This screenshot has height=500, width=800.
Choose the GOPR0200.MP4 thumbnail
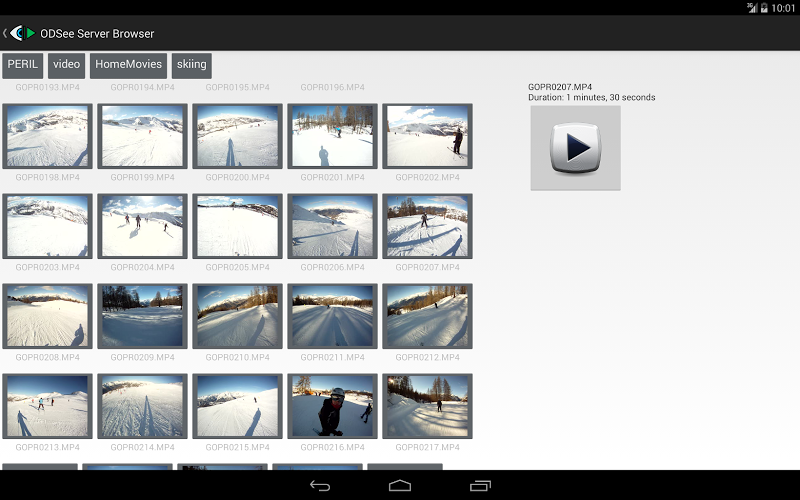pos(237,136)
